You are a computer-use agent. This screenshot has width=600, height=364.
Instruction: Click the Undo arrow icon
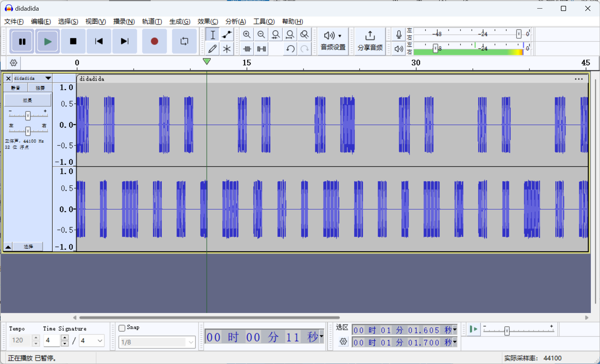pos(290,49)
